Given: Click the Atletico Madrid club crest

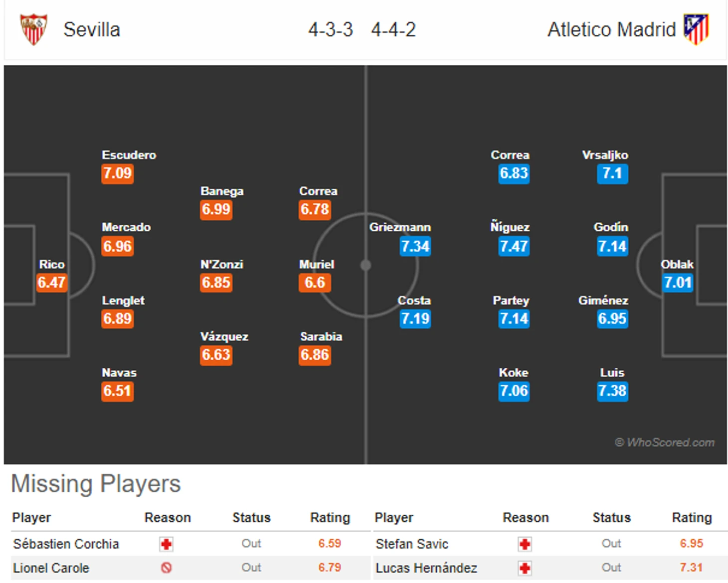Looking at the screenshot, I should point(696,29).
